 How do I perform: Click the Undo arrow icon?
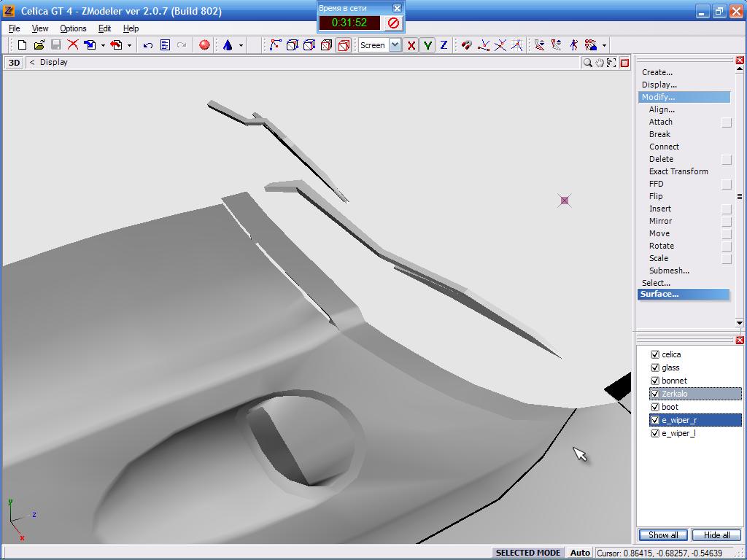click(x=148, y=45)
